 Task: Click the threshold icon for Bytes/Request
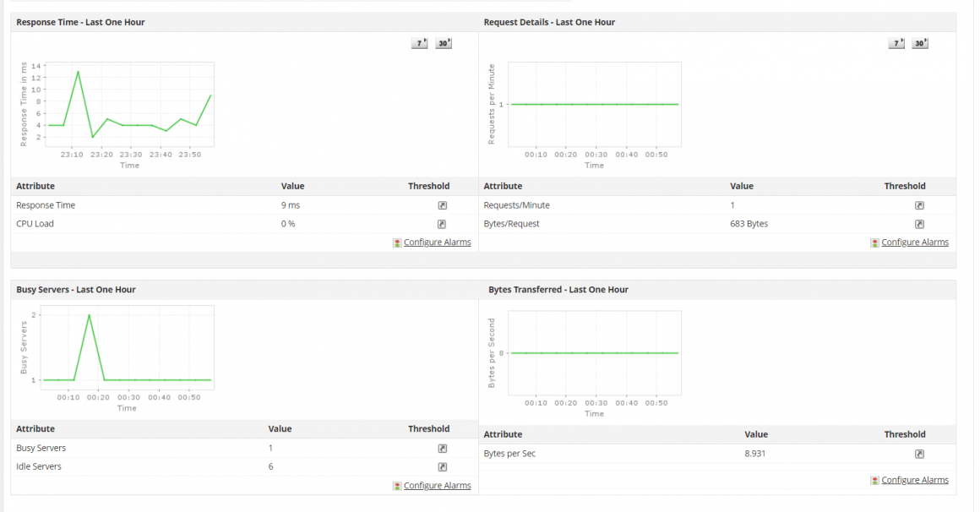pos(918,224)
